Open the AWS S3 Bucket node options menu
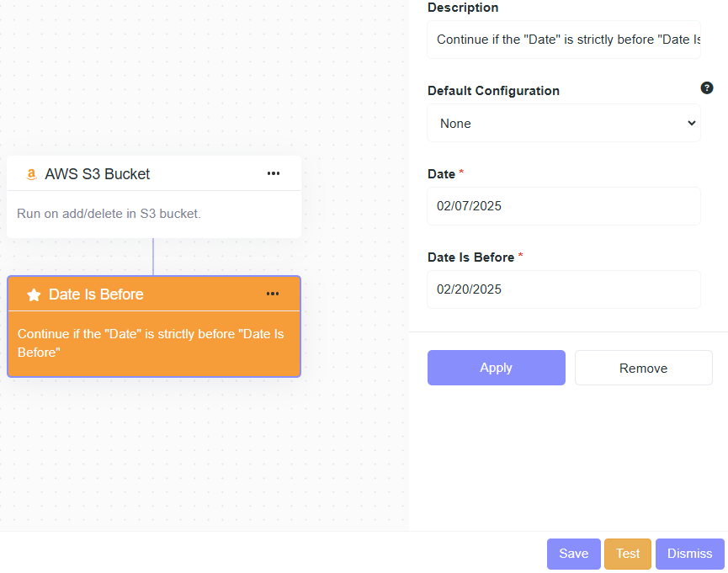This screenshot has width=728, height=573. tap(274, 173)
